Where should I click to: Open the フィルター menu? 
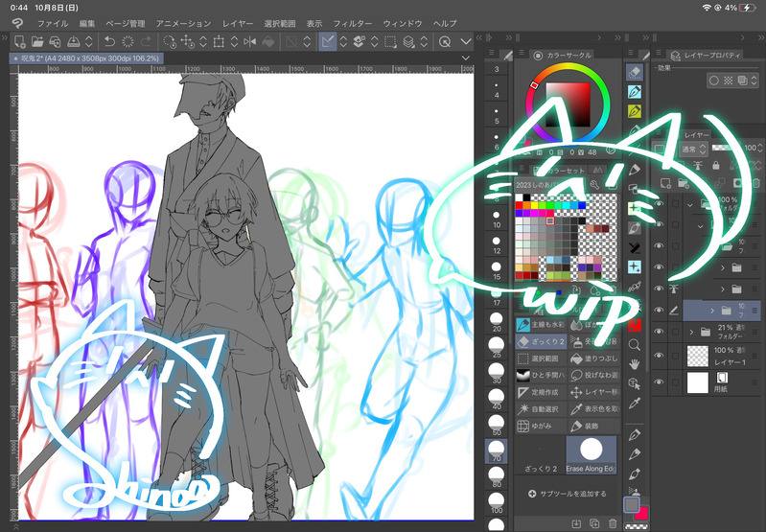tap(352, 23)
